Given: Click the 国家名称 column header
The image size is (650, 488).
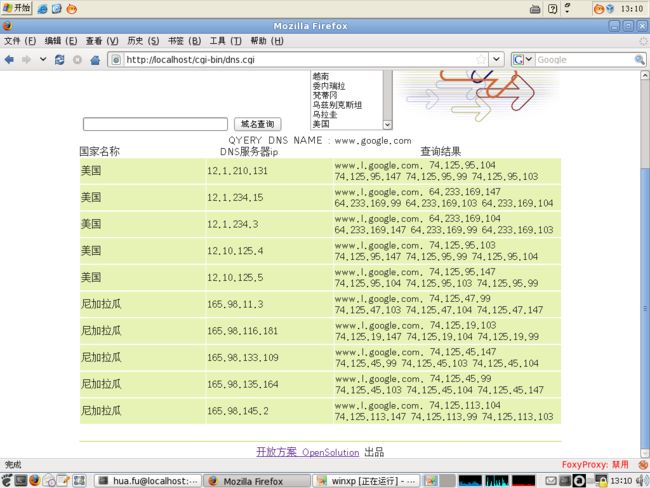Looking at the screenshot, I should point(99,151).
